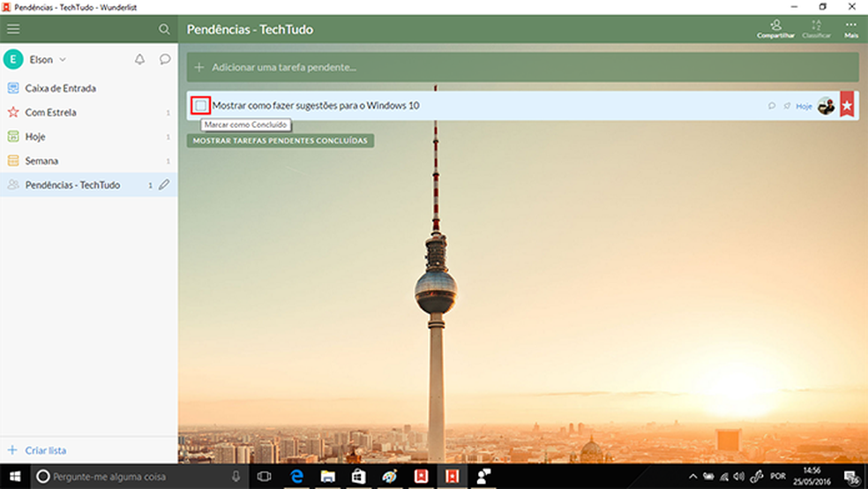Click the week icon beside Semana

[x=13, y=161]
